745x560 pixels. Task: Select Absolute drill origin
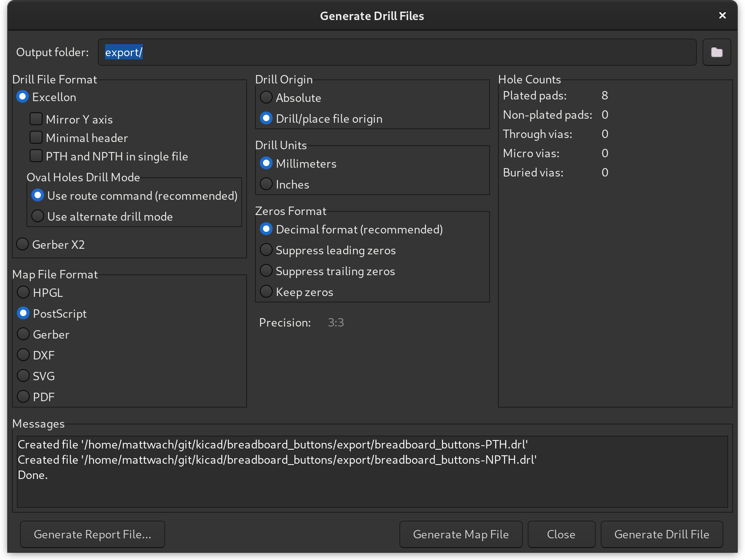pos(266,97)
